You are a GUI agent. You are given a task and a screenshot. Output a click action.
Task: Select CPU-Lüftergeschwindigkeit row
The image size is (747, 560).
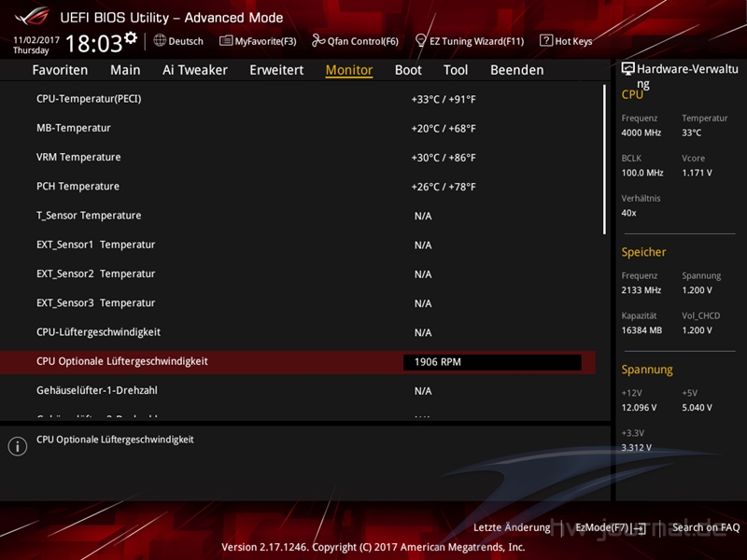click(298, 332)
